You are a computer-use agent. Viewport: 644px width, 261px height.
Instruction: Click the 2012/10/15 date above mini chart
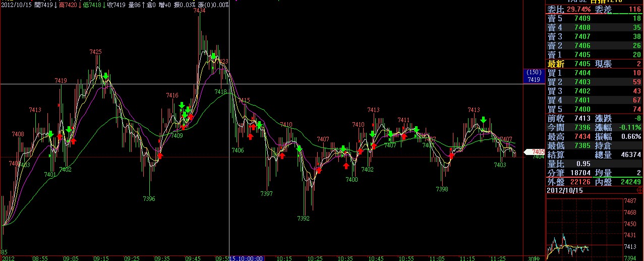pyautogui.click(x=564, y=191)
